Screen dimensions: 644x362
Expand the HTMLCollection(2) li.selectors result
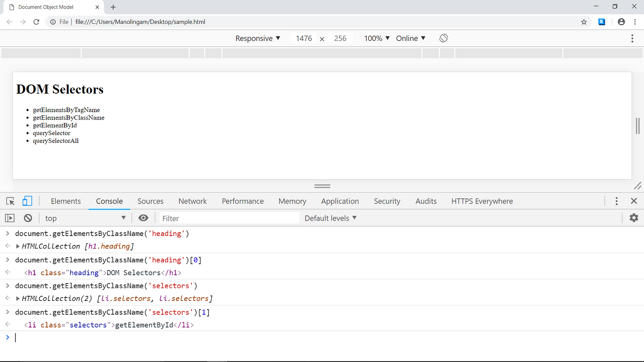18,299
